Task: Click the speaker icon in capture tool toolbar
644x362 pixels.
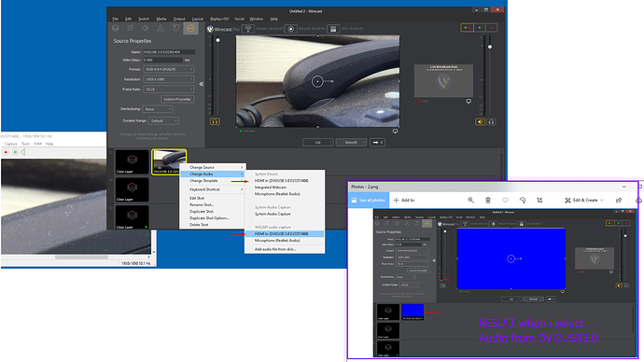Action: [23, 152]
